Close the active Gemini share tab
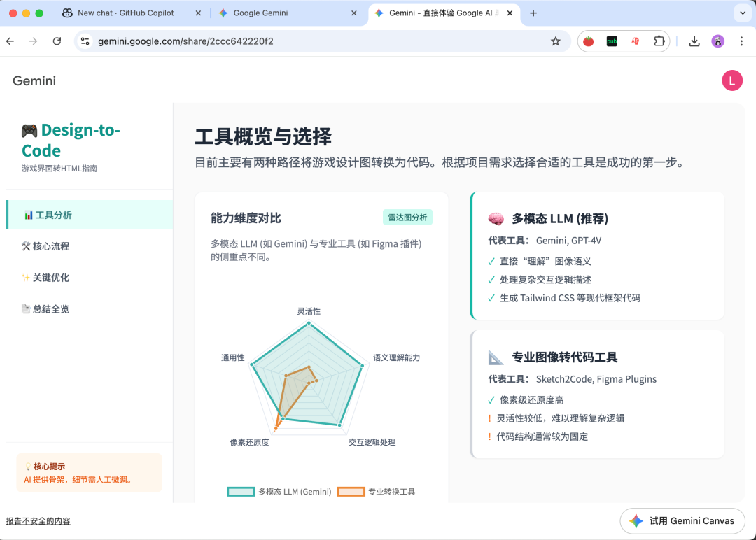The image size is (756, 540). click(510, 13)
